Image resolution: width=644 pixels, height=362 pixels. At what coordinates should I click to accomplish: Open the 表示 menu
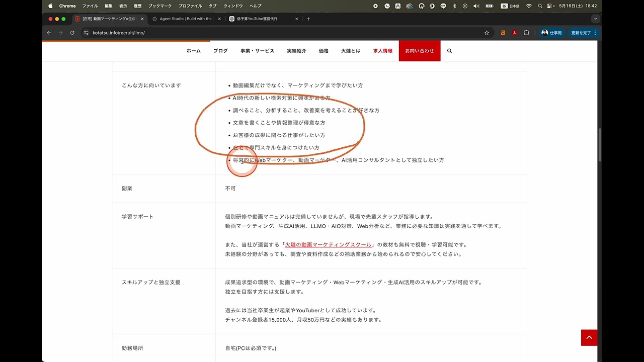click(123, 6)
